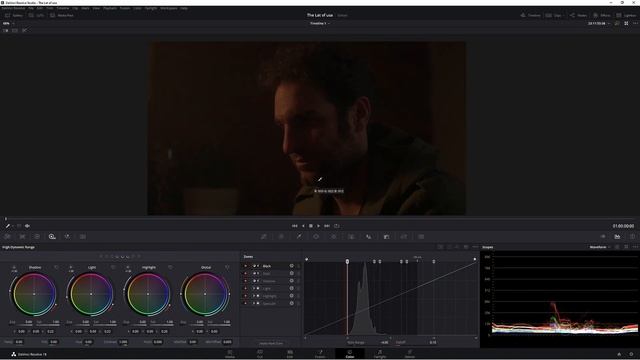Viewport: 640px width, 360px height.
Task: Open the Tracker palette
Action: coord(333,237)
